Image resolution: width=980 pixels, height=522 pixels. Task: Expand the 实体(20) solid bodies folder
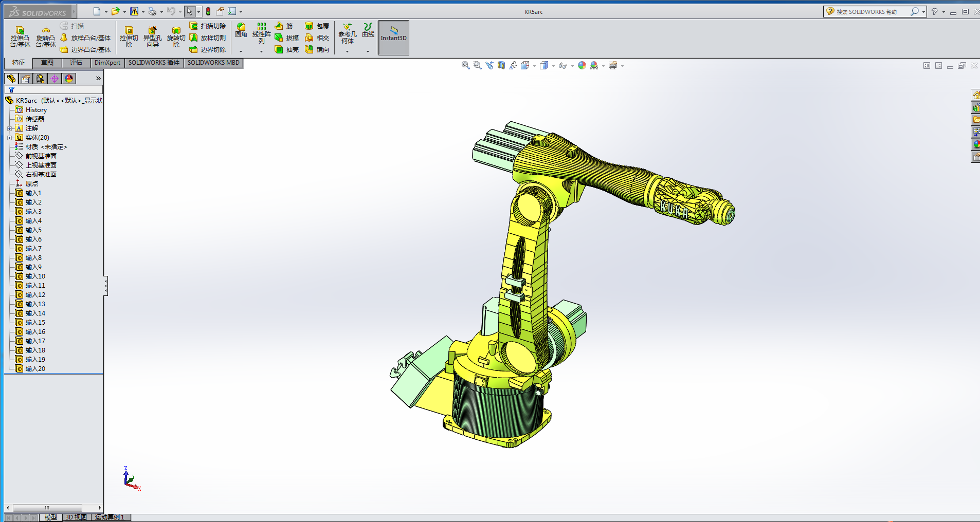(x=9, y=138)
